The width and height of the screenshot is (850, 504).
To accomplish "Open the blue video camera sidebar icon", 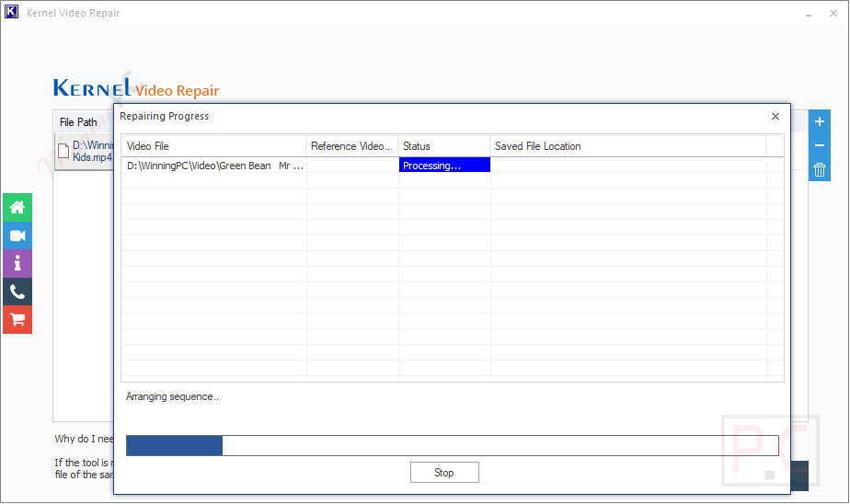I will (17, 235).
